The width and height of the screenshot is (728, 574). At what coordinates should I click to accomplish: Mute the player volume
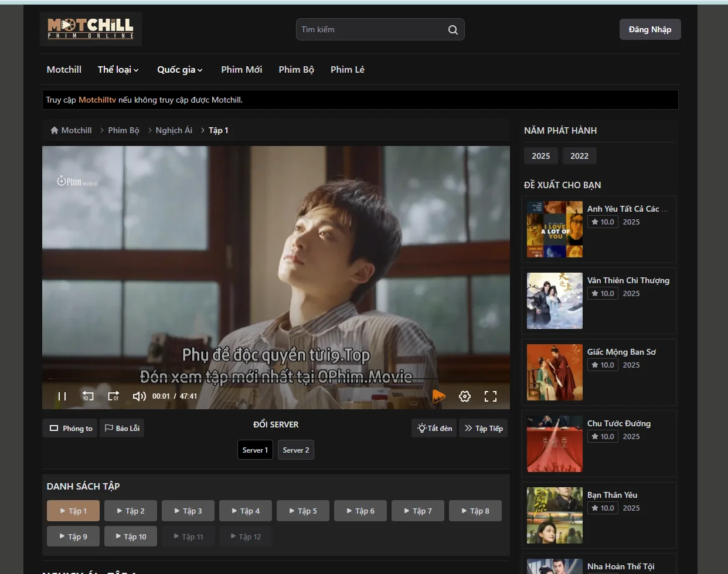point(139,396)
